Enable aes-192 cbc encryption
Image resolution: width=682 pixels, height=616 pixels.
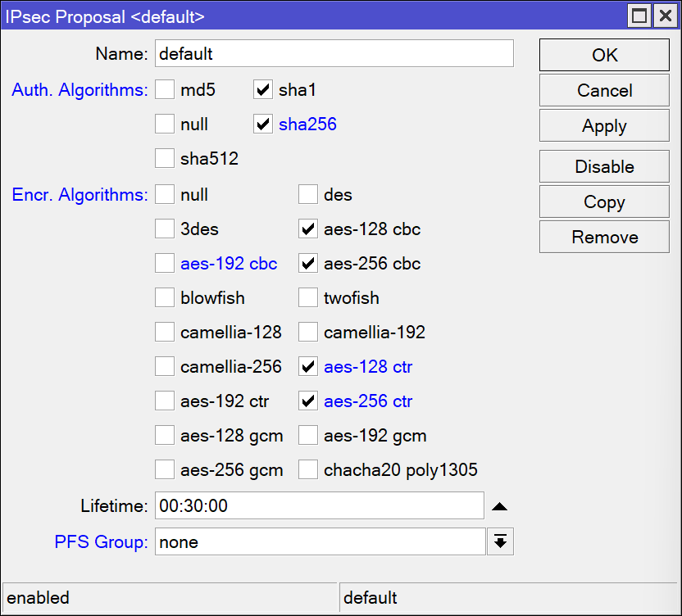[x=165, y=263]
